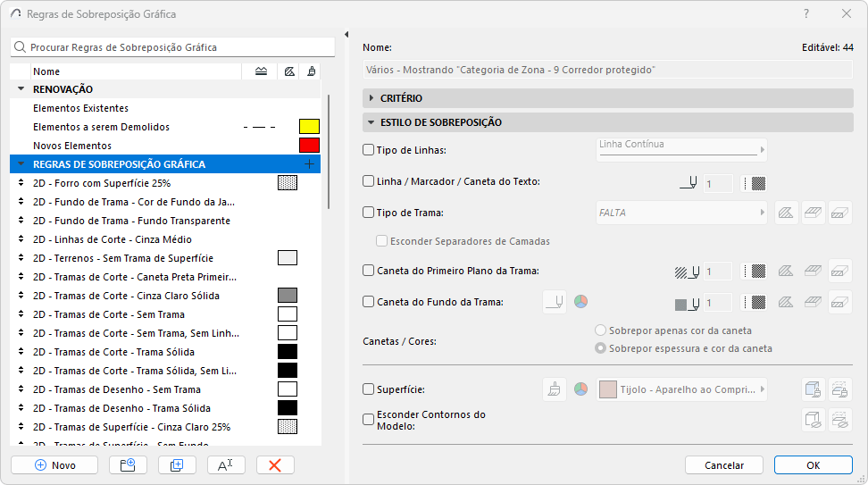This screenshot has height=485, width=868.
Task: Click the last icon in the Superfície row
Action: point(839,389)
